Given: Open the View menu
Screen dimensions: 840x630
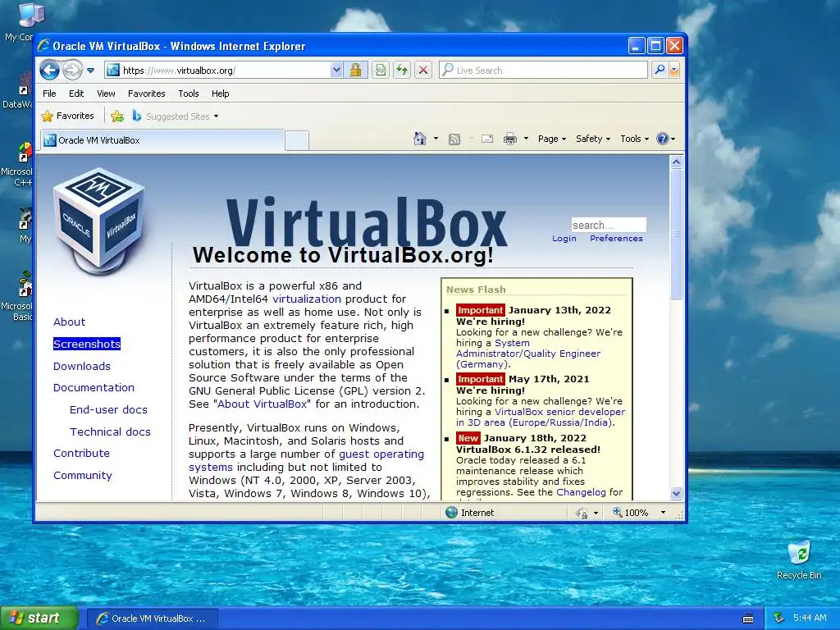Looking at the screenshot, I should [106, 94].
